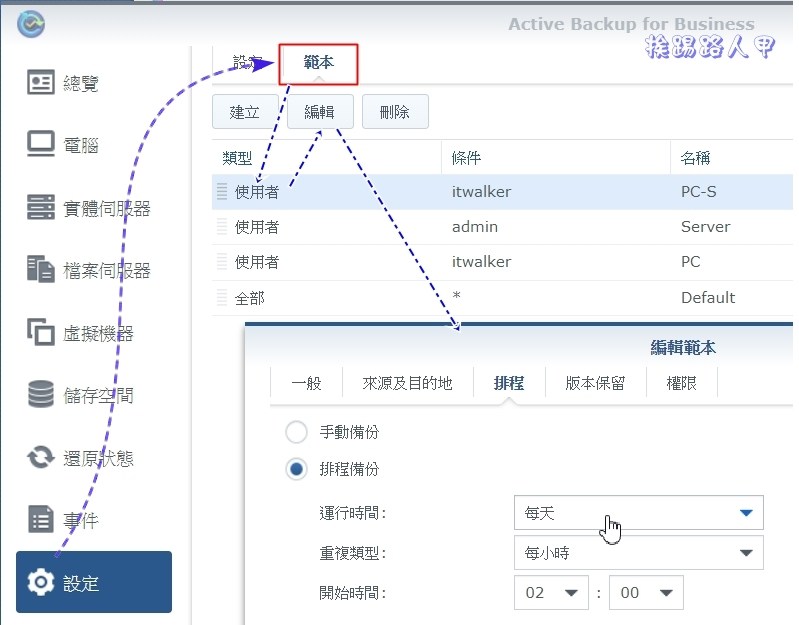Click the Active Backup for Business logo icon
Image resolution: width=799 pixels, height=625 pixels.
tap(31, 23)
